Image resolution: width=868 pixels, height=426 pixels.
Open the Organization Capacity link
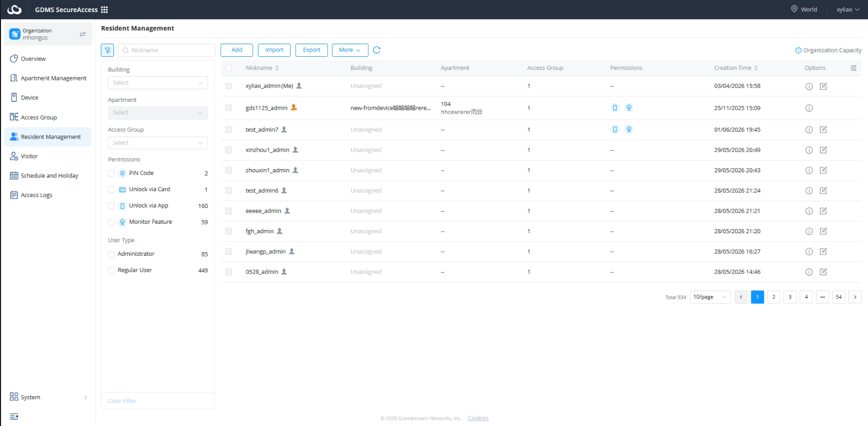pyautogui.click(x=829, y=50)
